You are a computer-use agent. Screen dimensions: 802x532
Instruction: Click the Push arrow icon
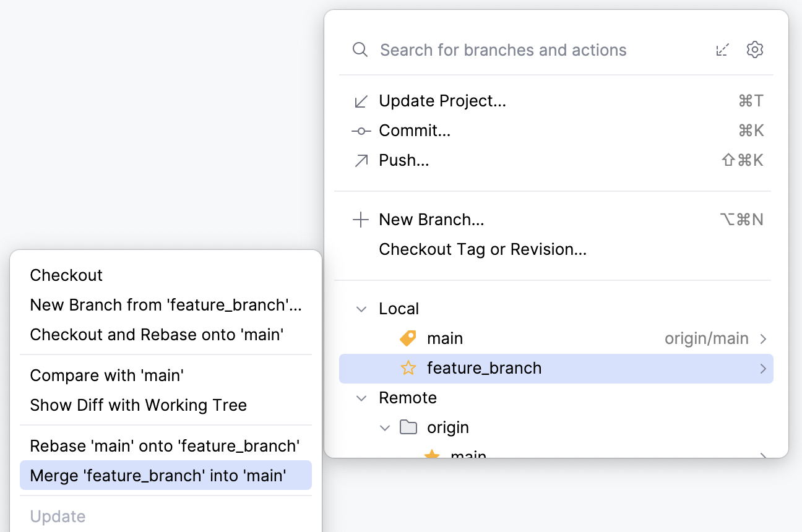pos(361,160)
